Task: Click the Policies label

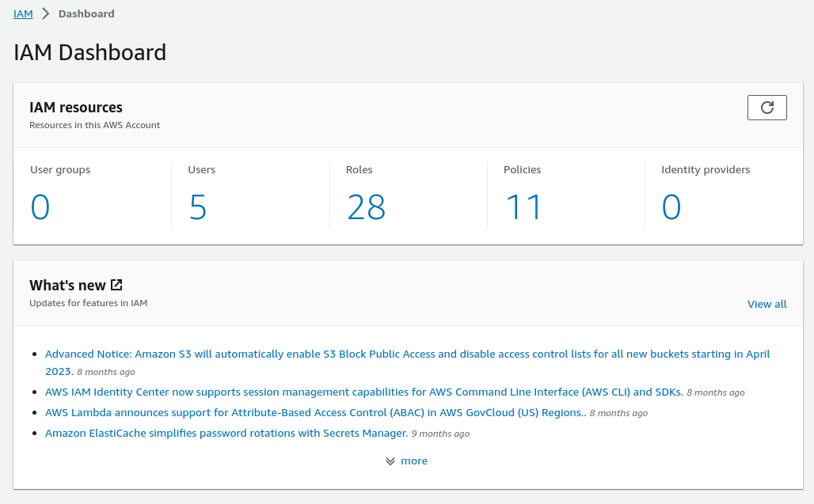Action: point(523,169)
